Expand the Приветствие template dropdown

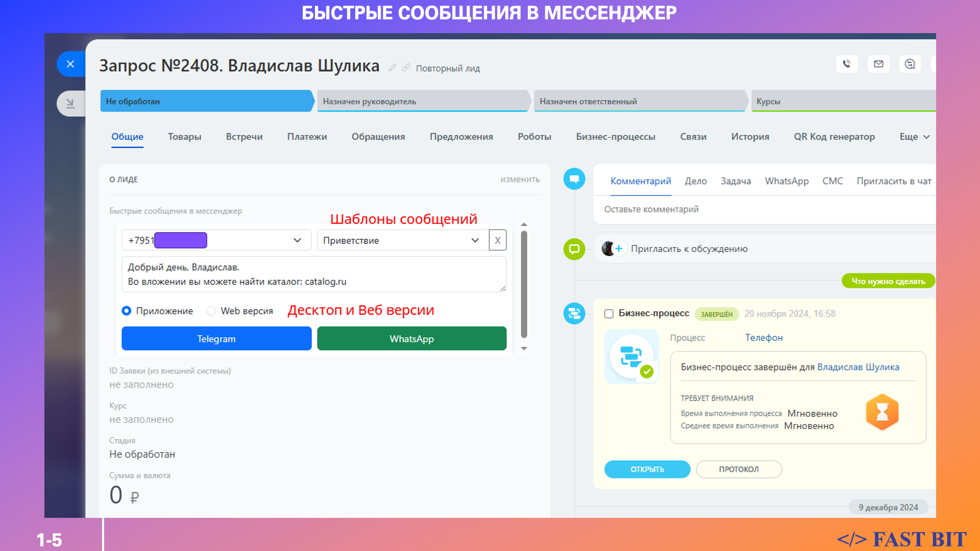click(475, 240)
